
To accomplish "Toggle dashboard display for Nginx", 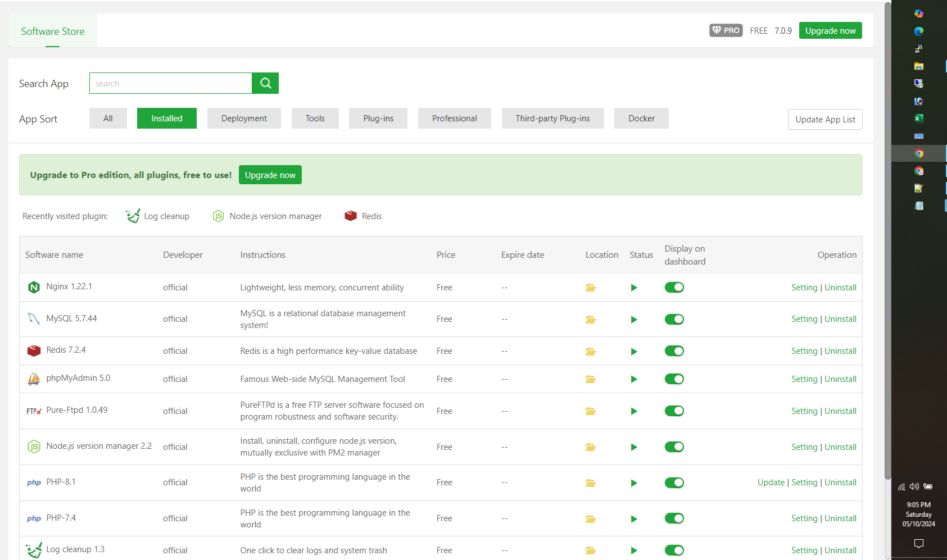I will (674, 287).
